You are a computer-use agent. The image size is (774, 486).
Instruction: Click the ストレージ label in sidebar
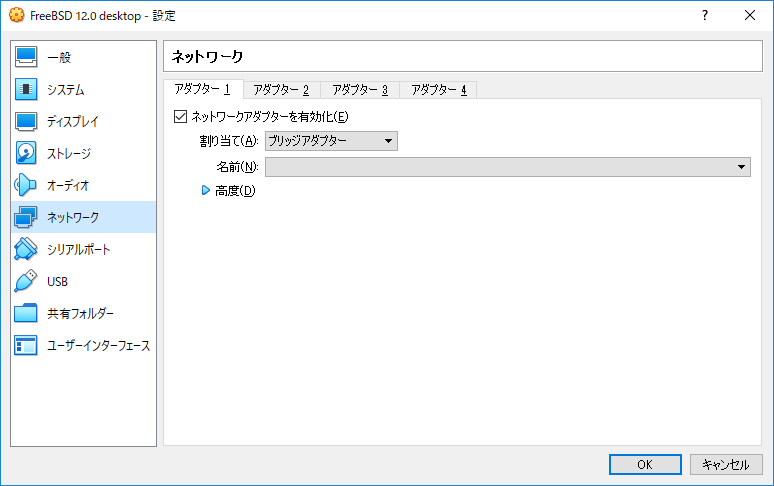pyautogui.click(x=69, y=154)
